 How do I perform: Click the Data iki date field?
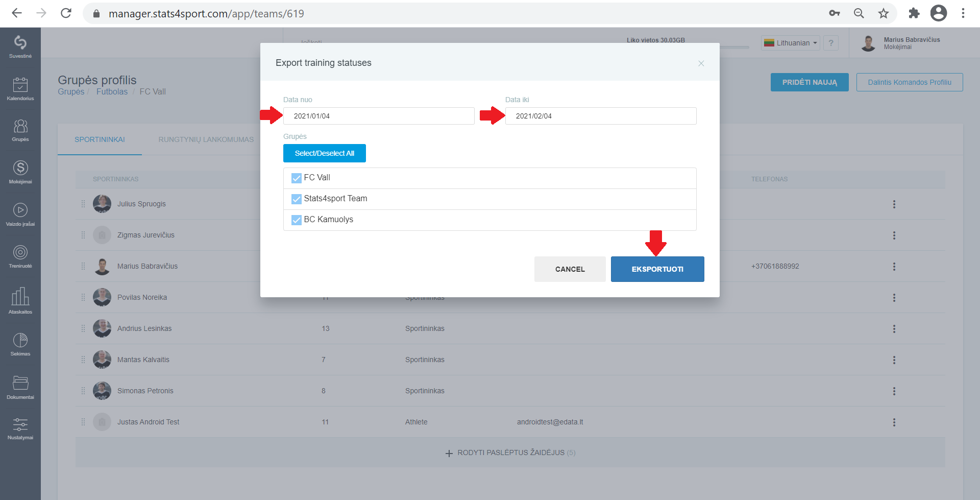click(x=601, y=116)
